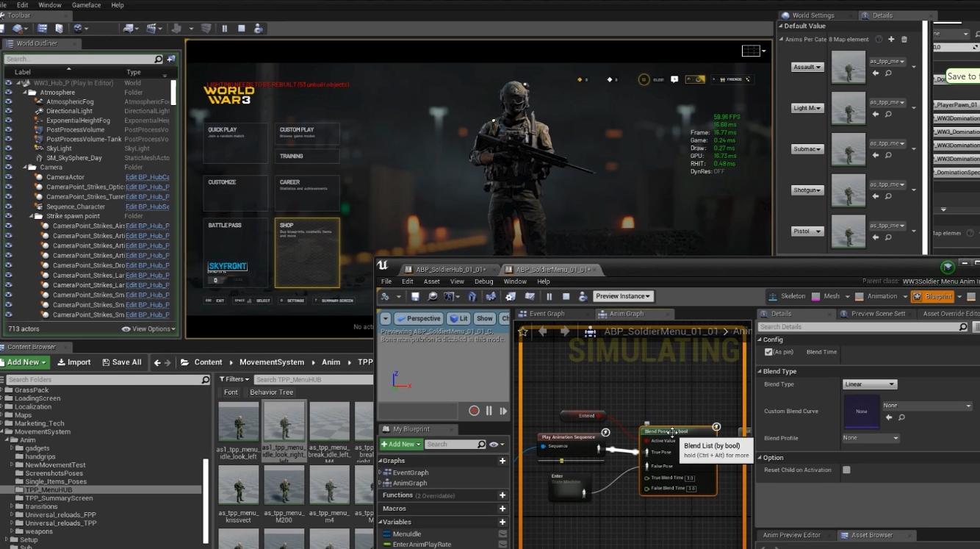Image resolution: width=980 pixels, height=549 pixels.
Task: Toggle visibility of DirectionalLight actor
Action: point(8,111)
